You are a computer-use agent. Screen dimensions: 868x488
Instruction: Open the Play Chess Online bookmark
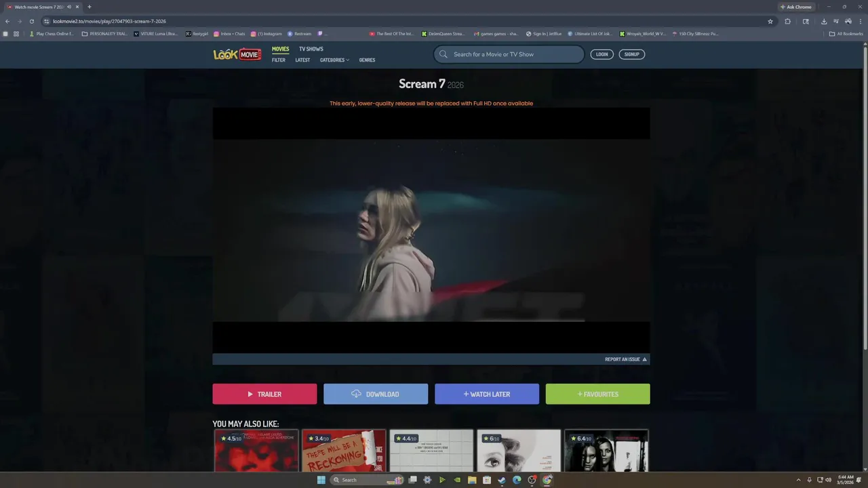(x=52, y=33)
